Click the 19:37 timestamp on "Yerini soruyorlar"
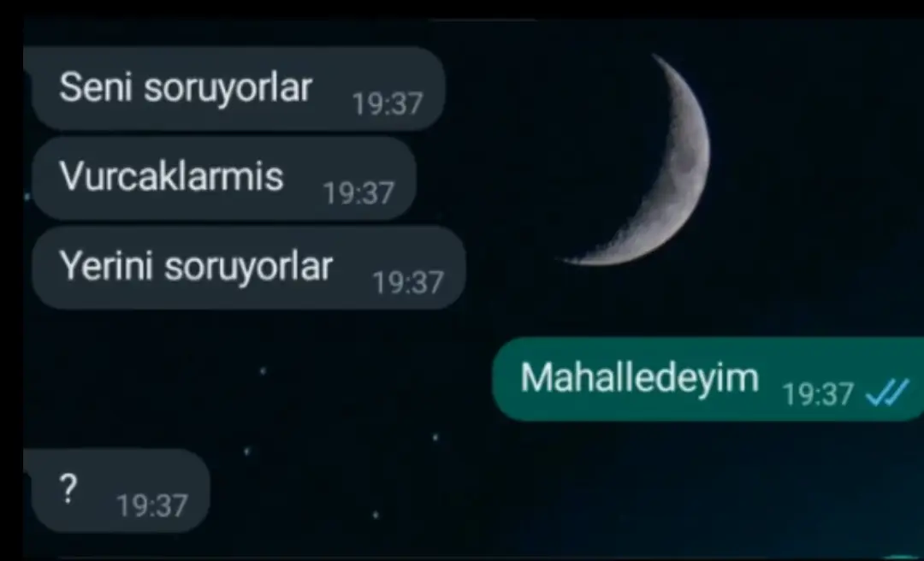The width and height of the screenshot is (924, 561). coord(408,282)
